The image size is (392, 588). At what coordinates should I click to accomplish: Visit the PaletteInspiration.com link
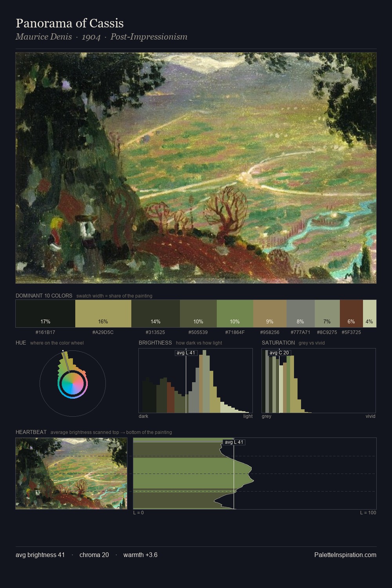[x=345, y=555]
